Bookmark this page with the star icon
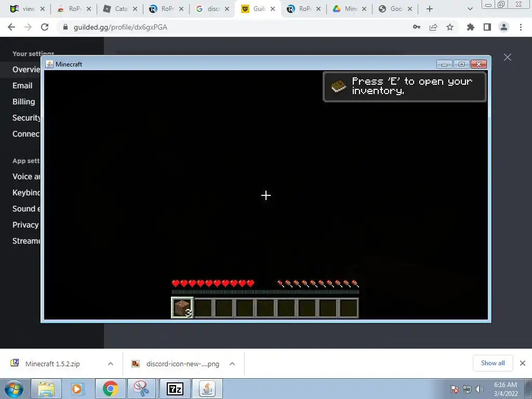 pyautogui.click(x=450, y=27)
